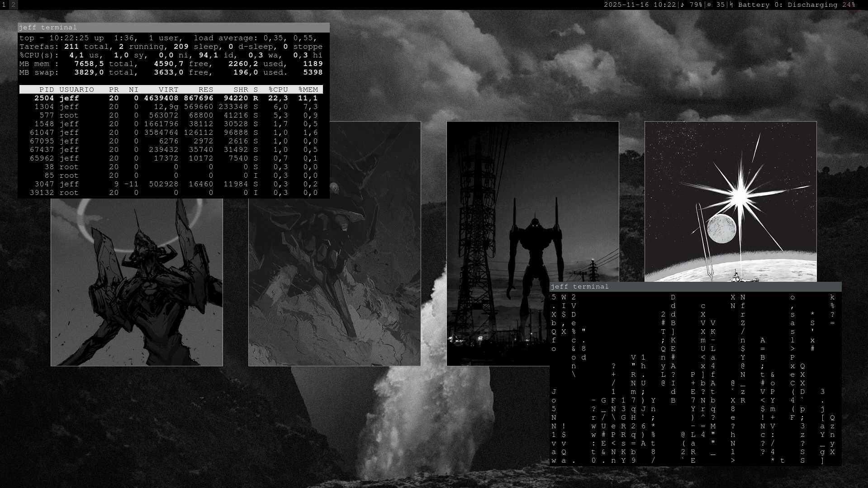Click the sun brightness icon
The image size is (868, 488).
tap(709, 5)
